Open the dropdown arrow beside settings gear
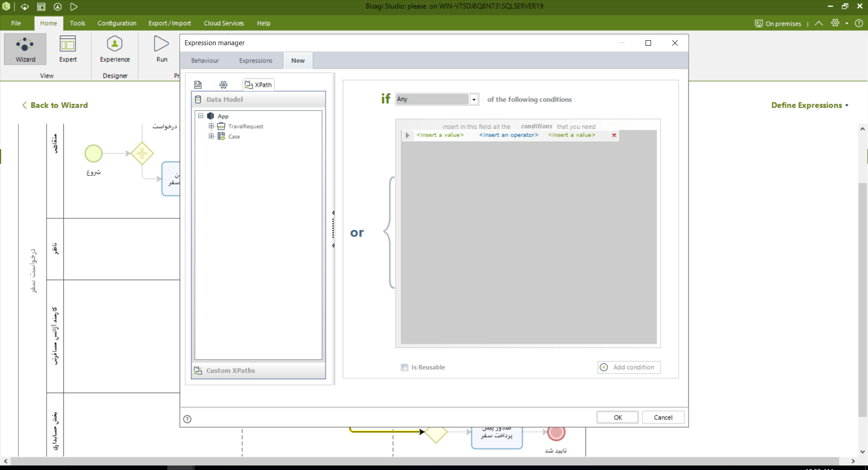Screen dimensions: 868x470 click(847, 23)
